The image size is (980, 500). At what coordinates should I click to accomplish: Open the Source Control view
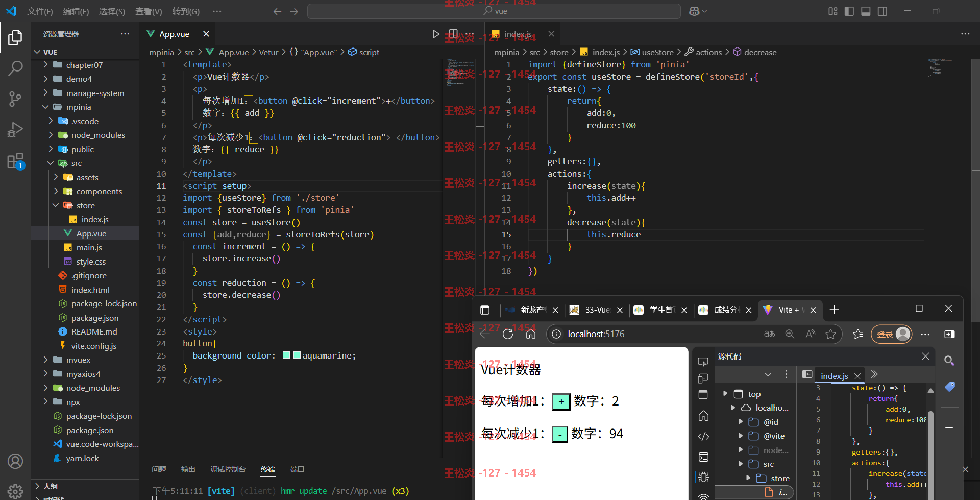click(15, 99)
